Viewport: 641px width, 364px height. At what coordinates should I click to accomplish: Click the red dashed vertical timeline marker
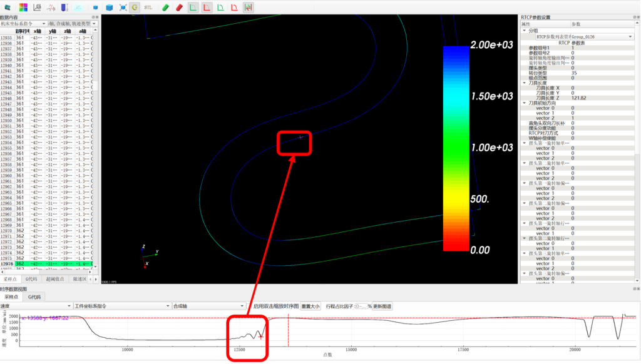(x=288, y=330)
